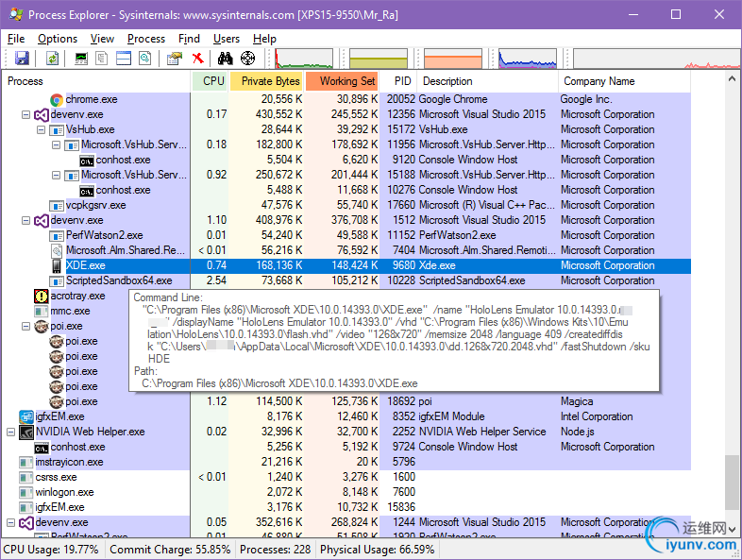The image size is (742, 560).
Task: Click the vertical scrollbar up arrow
Action: [x=732, y=78]
